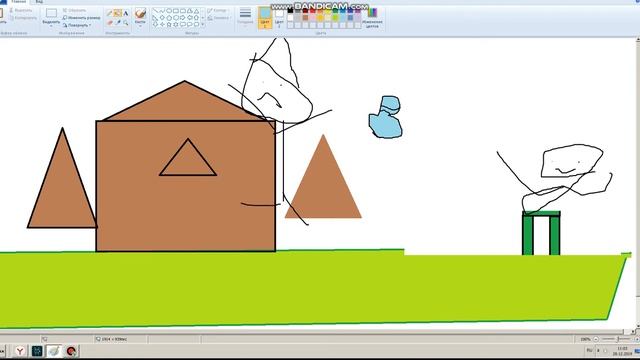Open Edit colors (Изменение цветов)
This screenshot has width=640, height=360.
[x=372, y=17]
